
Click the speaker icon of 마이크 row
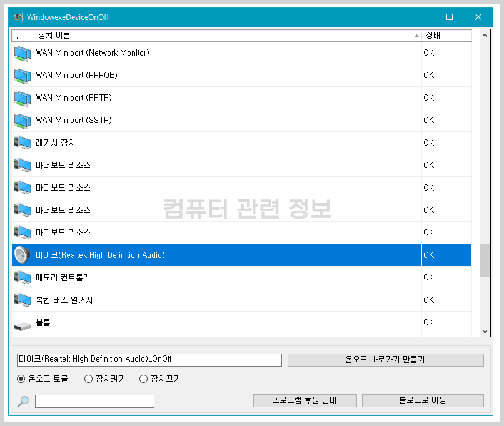(x=22, y=255)
